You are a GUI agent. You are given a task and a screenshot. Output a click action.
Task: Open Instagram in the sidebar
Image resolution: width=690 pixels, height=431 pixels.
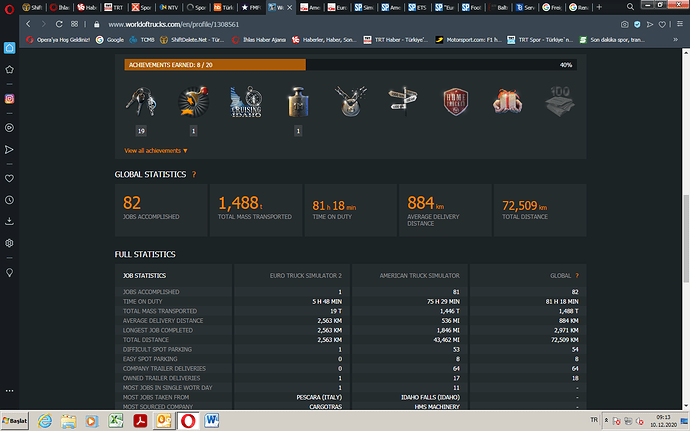(x=9, y=99)
